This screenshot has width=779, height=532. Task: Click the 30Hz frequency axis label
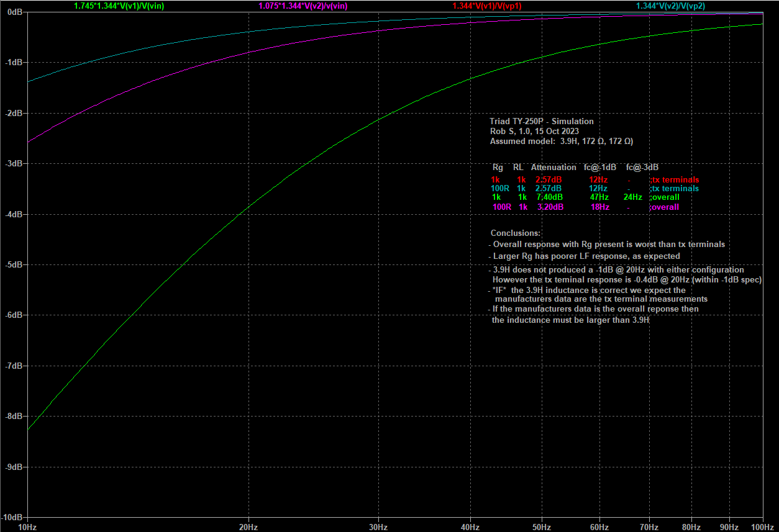378,527
